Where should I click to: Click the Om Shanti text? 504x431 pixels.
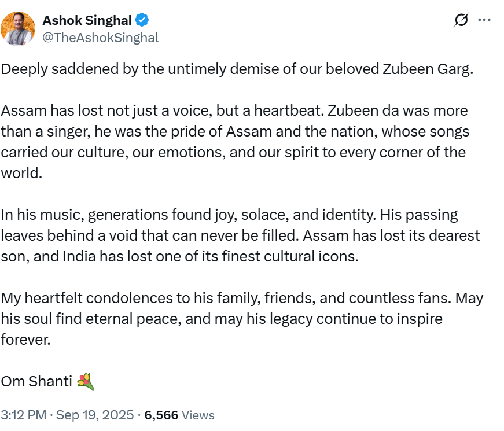(x=36, y=382)
